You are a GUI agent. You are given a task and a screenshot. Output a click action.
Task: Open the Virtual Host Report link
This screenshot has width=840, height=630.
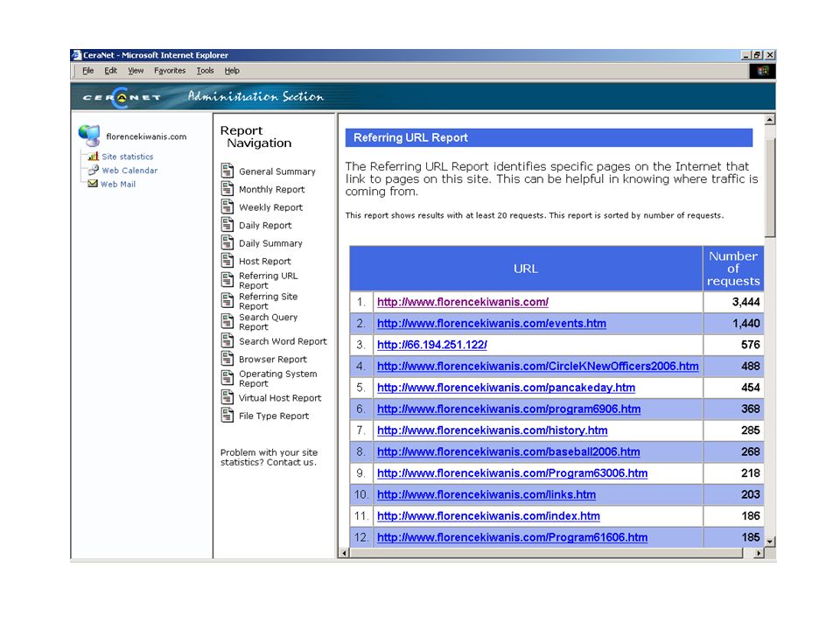(x=280, y=398)
